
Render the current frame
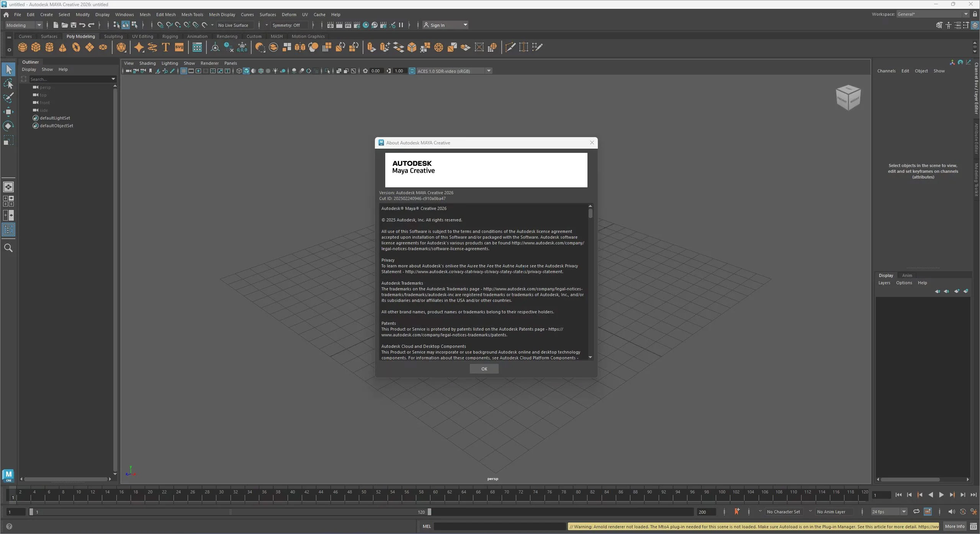339,25
